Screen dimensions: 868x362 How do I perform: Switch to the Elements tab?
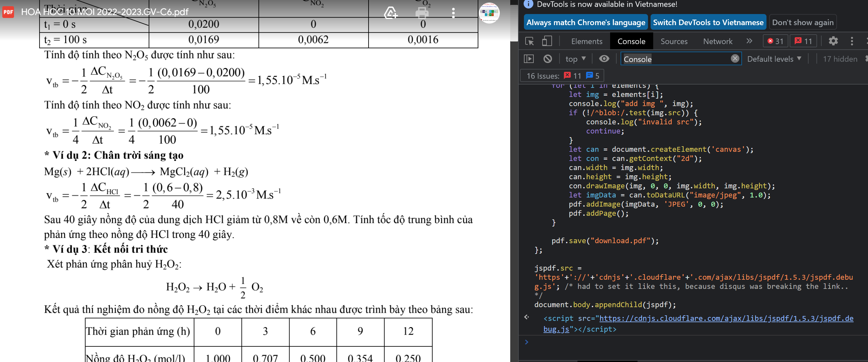[x=586, y=41]
